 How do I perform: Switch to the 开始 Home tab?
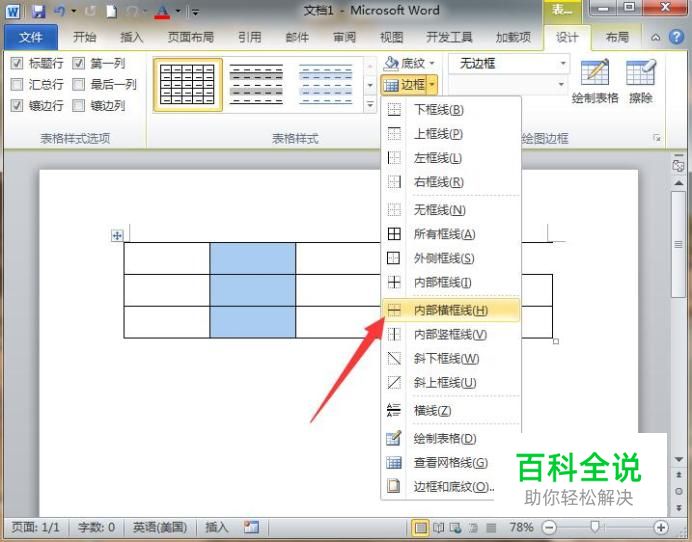pos(84,37)
